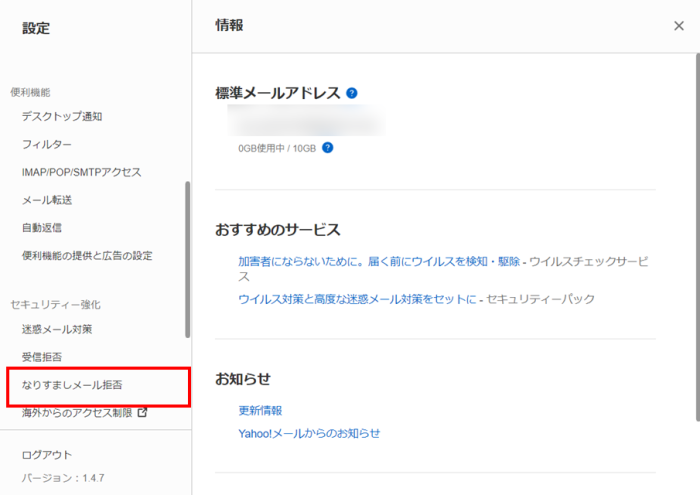Select 便利機能の提供と広告の設定
This screenshot has width=700, height=495.
87,256
